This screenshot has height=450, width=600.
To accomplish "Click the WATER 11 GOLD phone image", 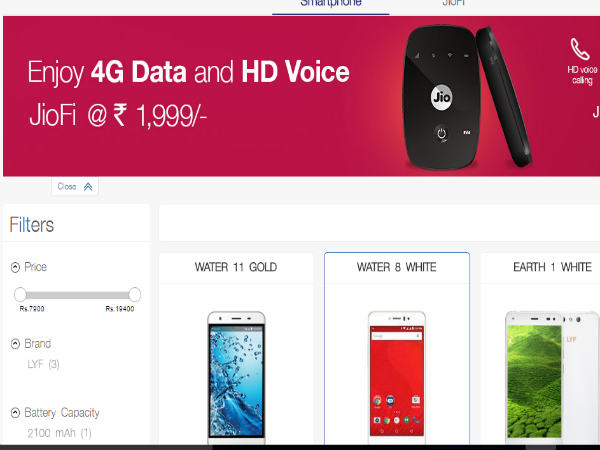I will 236,377.
